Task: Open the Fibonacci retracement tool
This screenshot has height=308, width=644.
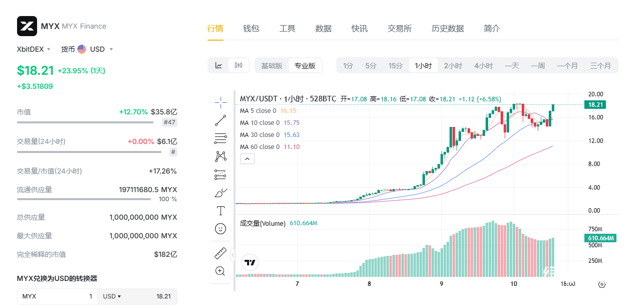Action: click(x=221, y=138)
